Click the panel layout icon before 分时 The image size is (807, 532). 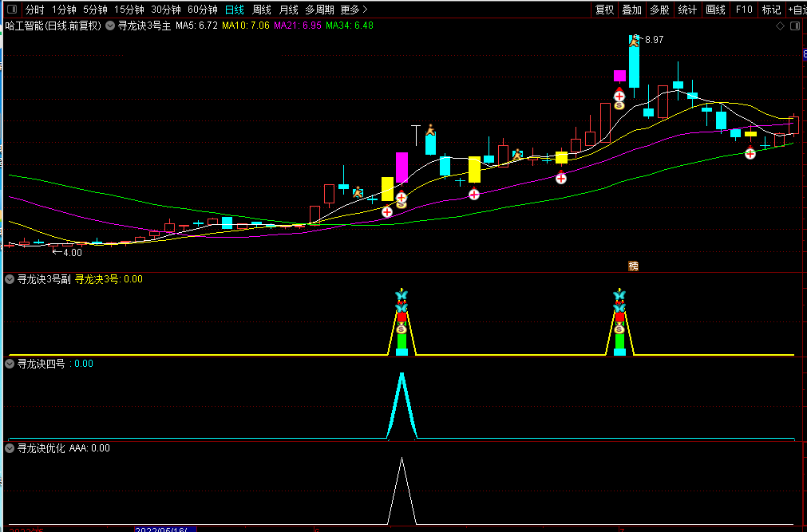tap(12, 10)
